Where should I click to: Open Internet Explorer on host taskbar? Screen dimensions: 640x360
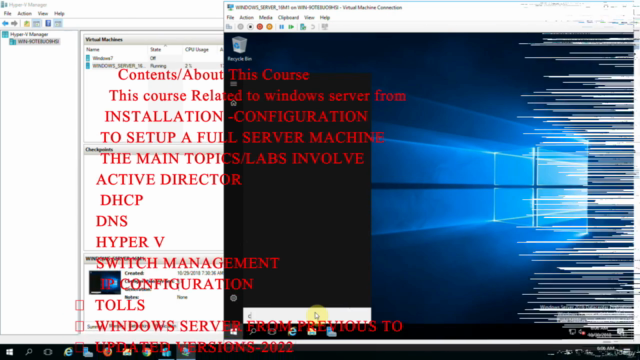coord(68,352)
